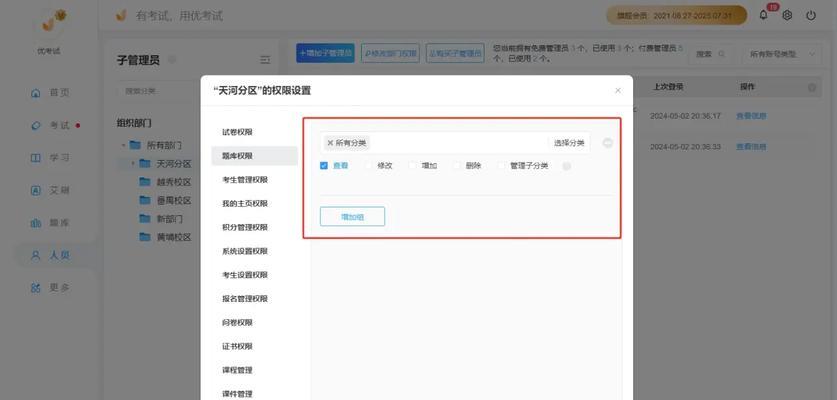The width and height of the screenshot is (837, 400).
Task: Open the settings gear in the header
Action: click(x=787, y=15)
